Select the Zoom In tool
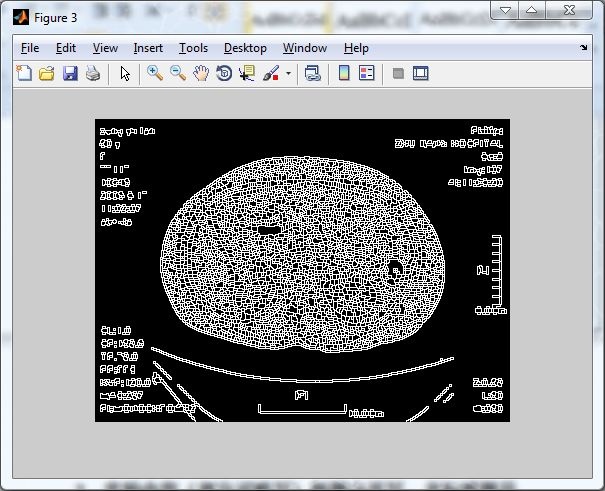605x491 pixels. (155, 73)
